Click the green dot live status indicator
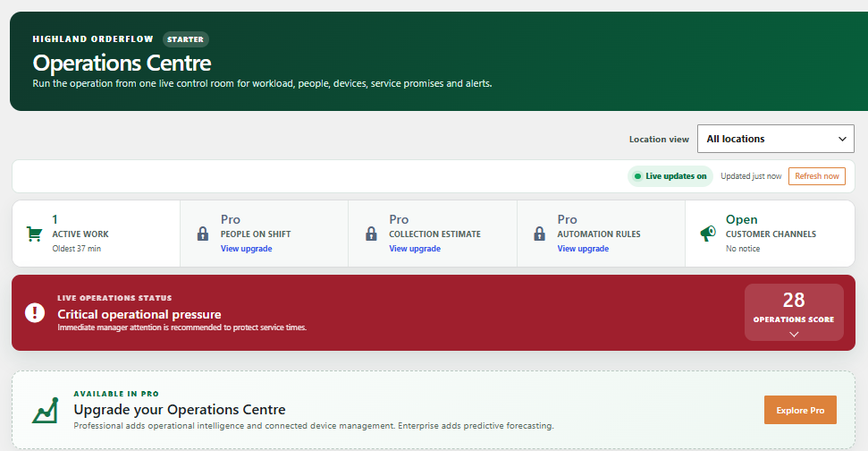The width and height of the screenshot is (868, 451). tap(637, 176)
